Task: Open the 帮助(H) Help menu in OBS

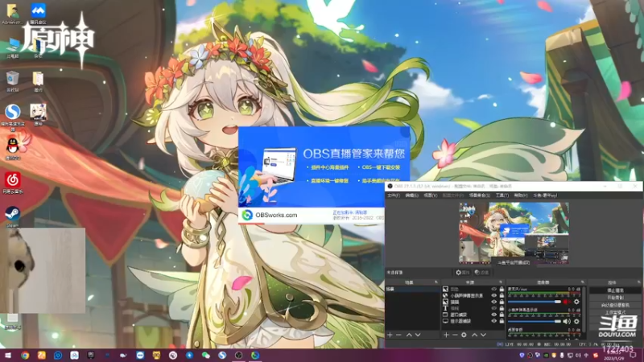Action: tap(521, 195)
